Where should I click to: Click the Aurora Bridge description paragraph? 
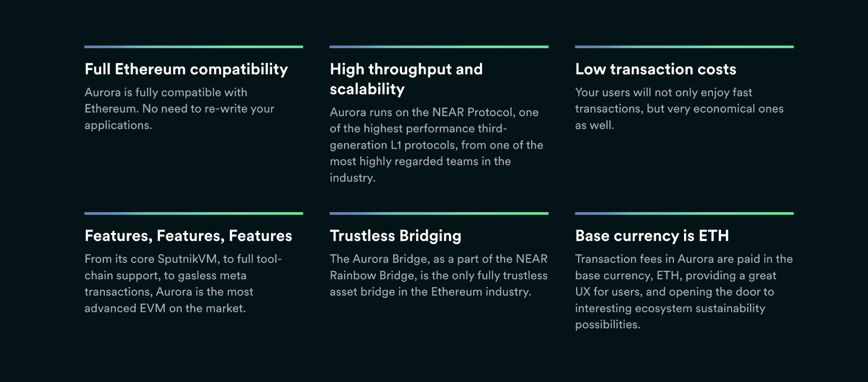click(439, 276)
